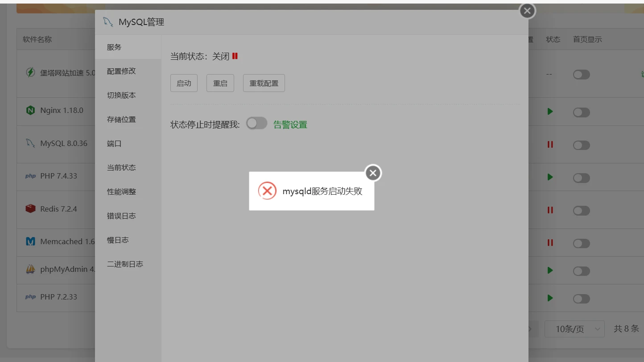The width and height of the screenshot is (644, 362).
Task: Click the PHP 7.4.33 logo icon
Action: coord(30,176)
